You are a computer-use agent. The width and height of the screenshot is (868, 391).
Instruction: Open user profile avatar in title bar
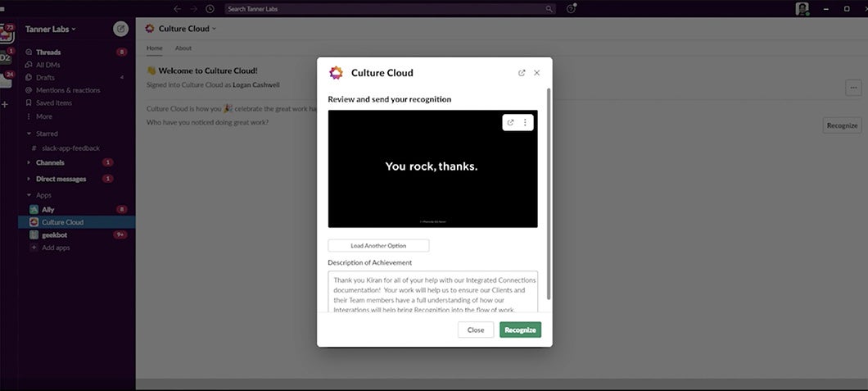pos(802,9)
